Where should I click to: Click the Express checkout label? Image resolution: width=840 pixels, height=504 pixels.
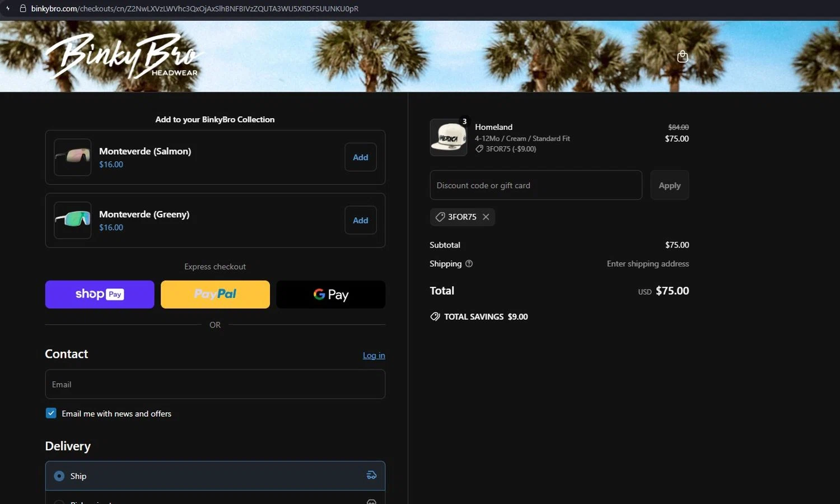pyautogui.click(x=215, y=267)
